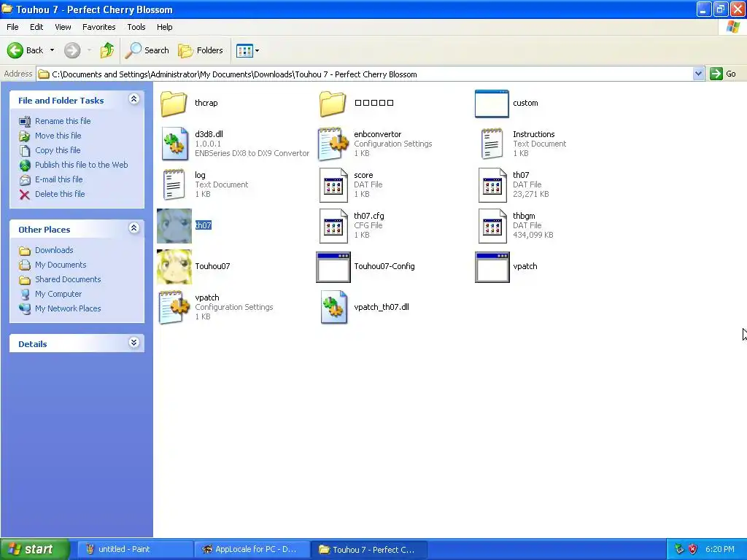This screenshot has width=747, height=560.
Task: Open the Back history dropdown arrow
Action: tap(52, 50)
